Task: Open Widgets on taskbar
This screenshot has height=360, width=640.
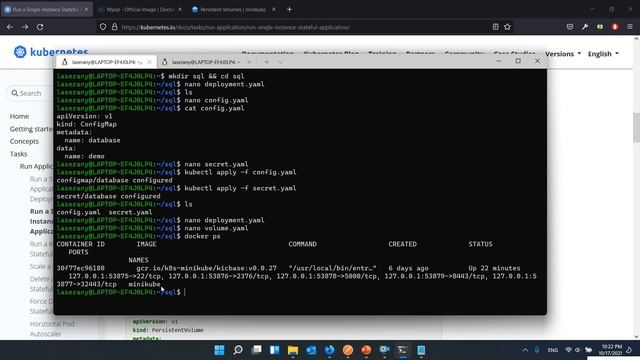Action: tap(274, 350)
